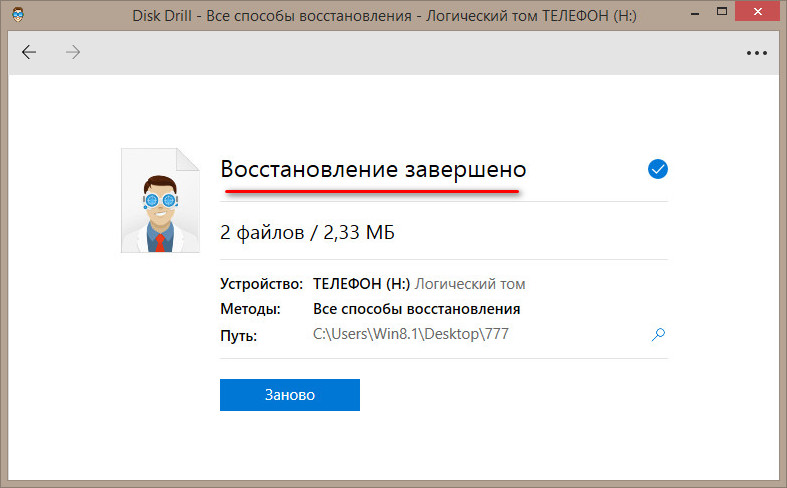Click the text Все способы восстановления

coord(417,309)
